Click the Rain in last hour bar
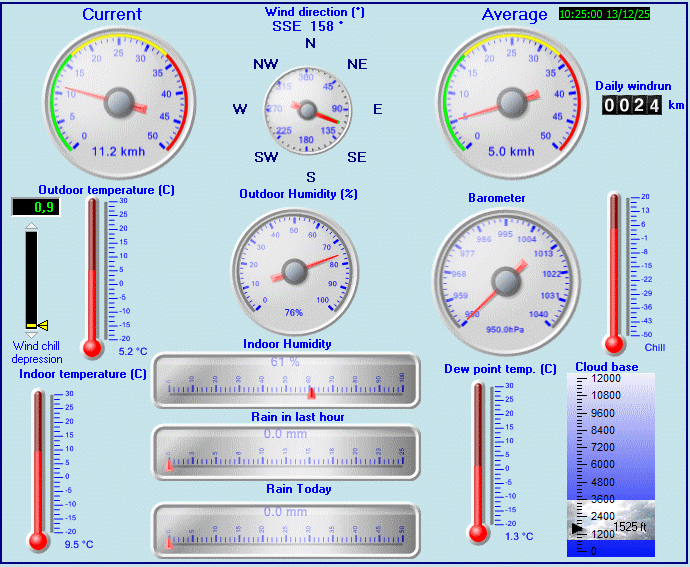 (x=286, y=453)
